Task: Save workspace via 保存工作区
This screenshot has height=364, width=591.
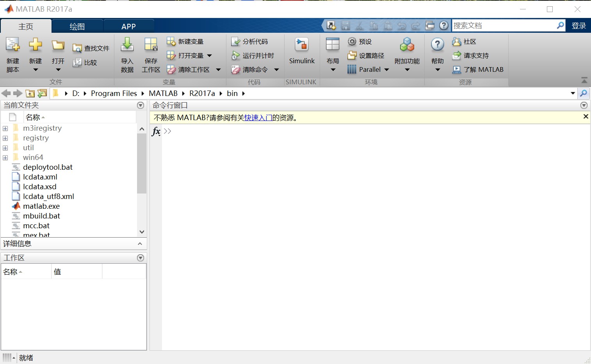Action: point(151,55)
